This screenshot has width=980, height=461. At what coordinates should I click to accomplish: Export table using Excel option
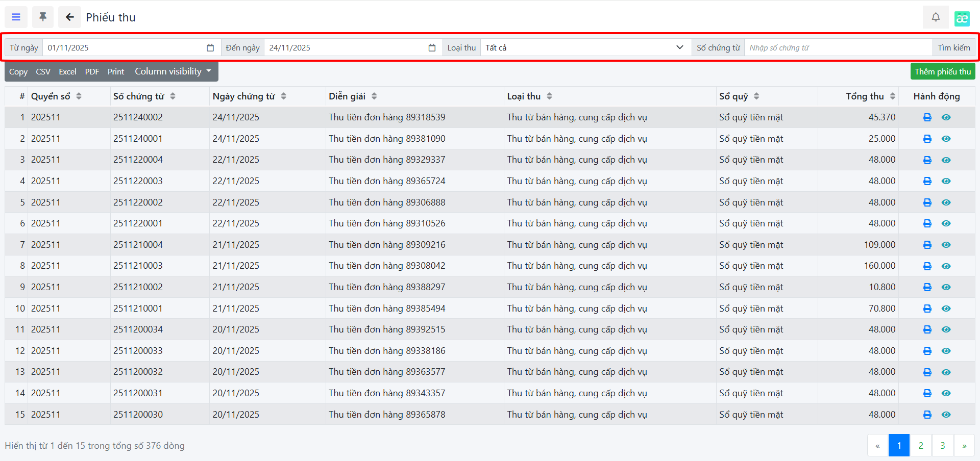tap(67, 72)
